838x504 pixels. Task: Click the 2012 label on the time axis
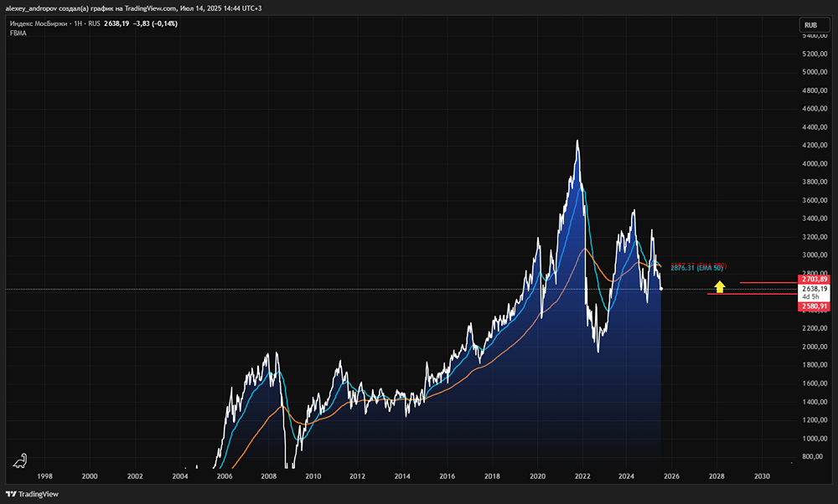point(358,476)
